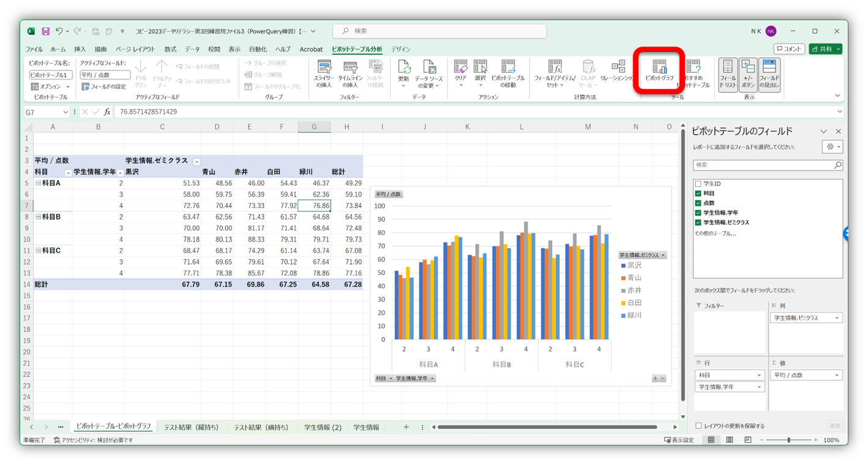Open the Name Box dropdown for G7
The image size is (868, 465).
click(x=65, y=112)
